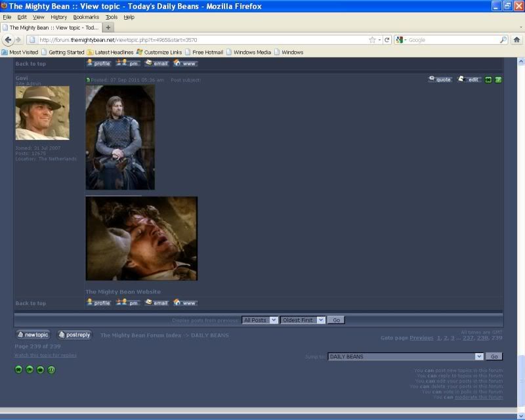
Task: Open Getting Started bookmark
Action: 63,52
